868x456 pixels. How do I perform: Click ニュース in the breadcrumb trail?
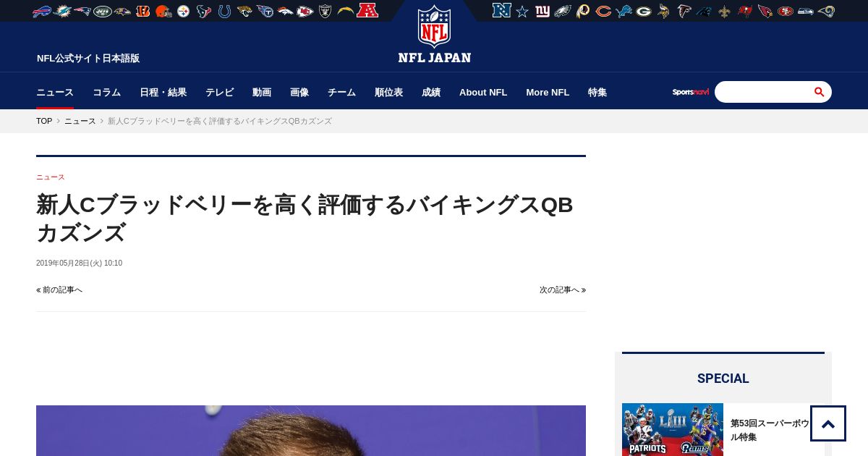click(x=80, y=121)
